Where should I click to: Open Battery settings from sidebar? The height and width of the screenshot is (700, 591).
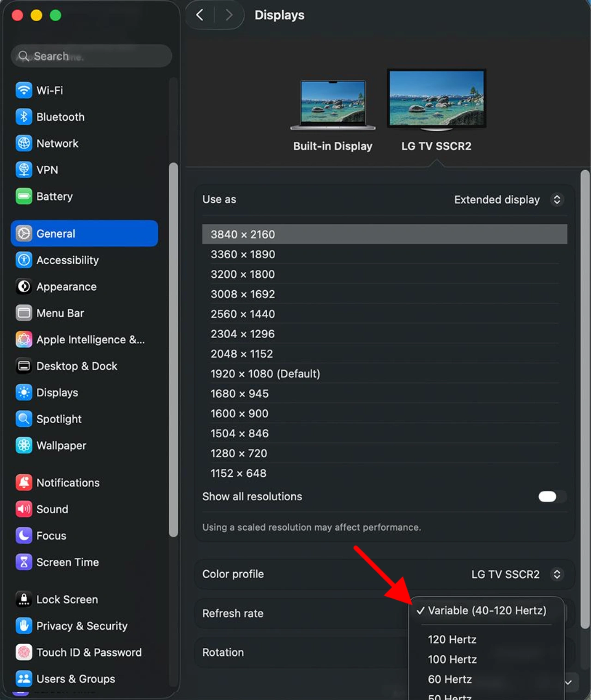tap(54, 196)
